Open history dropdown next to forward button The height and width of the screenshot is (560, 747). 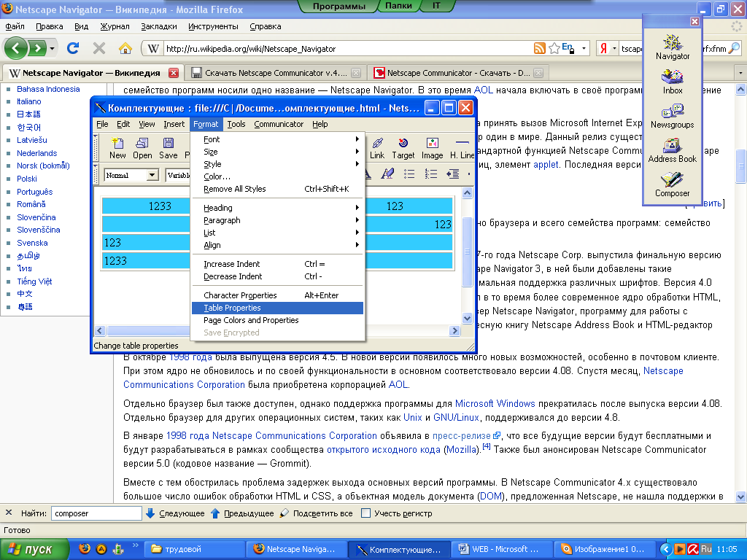click(x=52, y=49)
